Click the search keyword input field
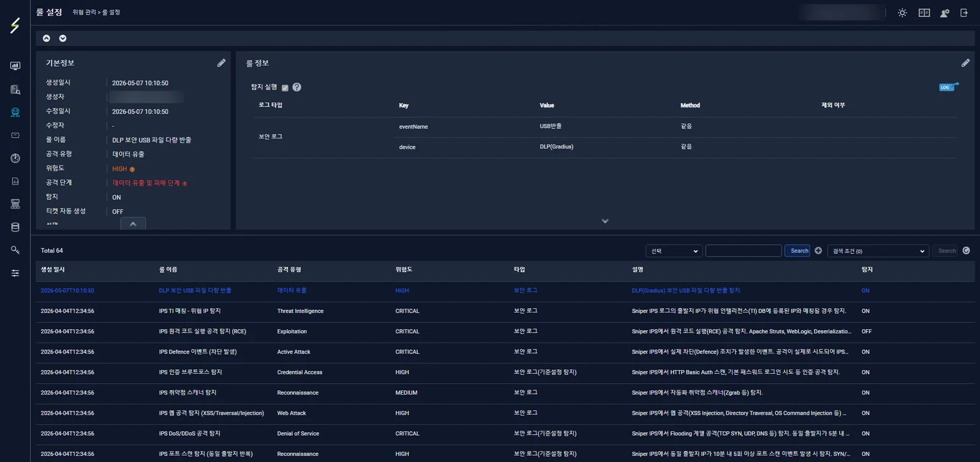 pos(744,251)
